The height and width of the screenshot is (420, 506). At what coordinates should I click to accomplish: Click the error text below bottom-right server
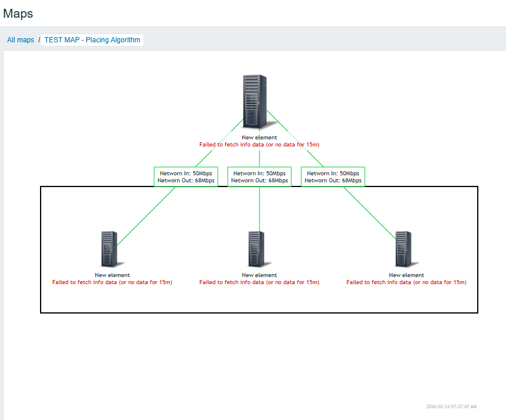407,282
